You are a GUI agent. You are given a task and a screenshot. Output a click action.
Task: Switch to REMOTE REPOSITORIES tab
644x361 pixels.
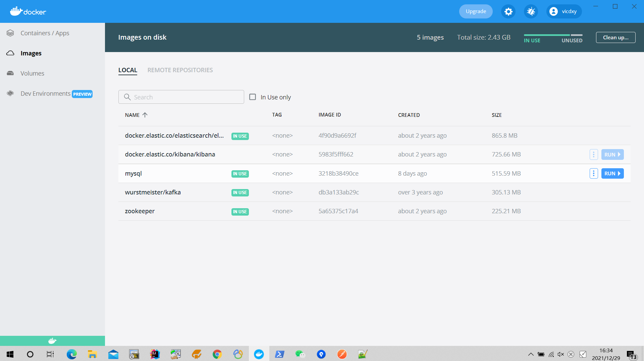pyautogui.click(x=180, y=70)
